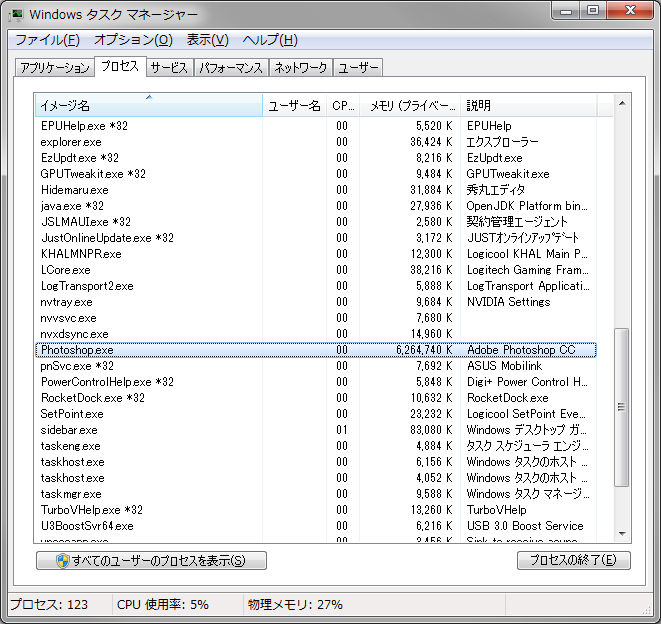661x624 pixels.
Task: Click the 契約管理エージェント description cell
Action: click(517, 222)
